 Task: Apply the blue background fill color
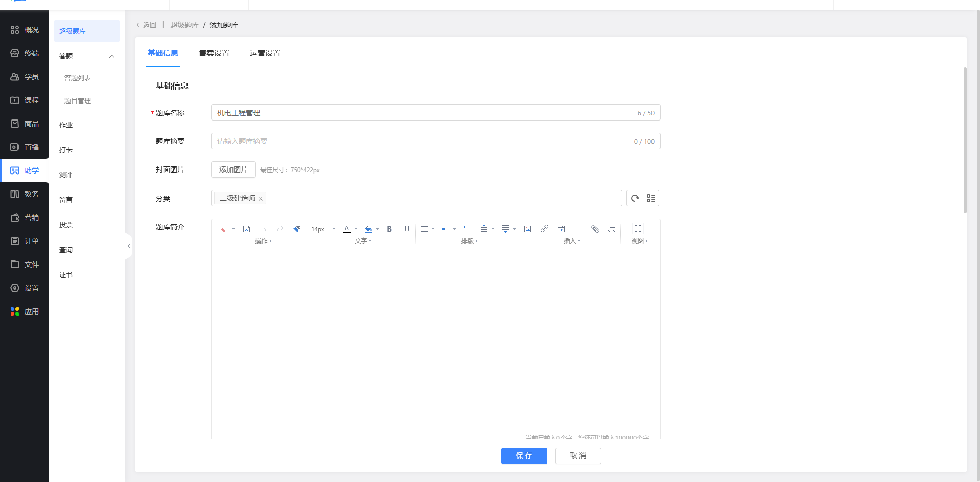[368, 229]
